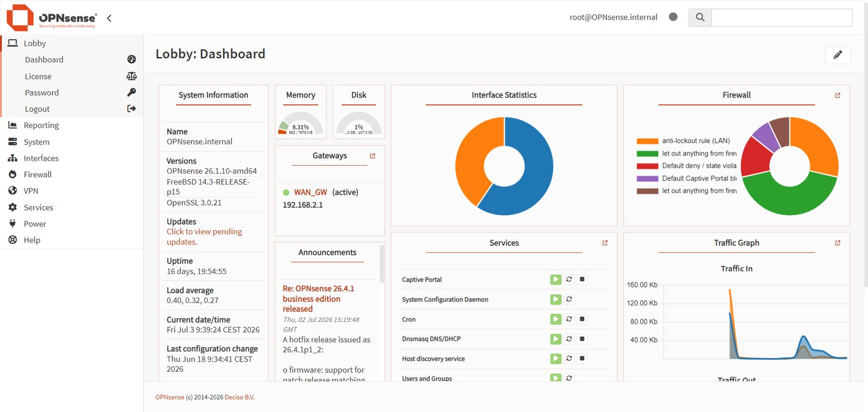The height and width of the screenshot is (412, 868).
Task: Focus the search input field in header
Action: tap(782, 17)
